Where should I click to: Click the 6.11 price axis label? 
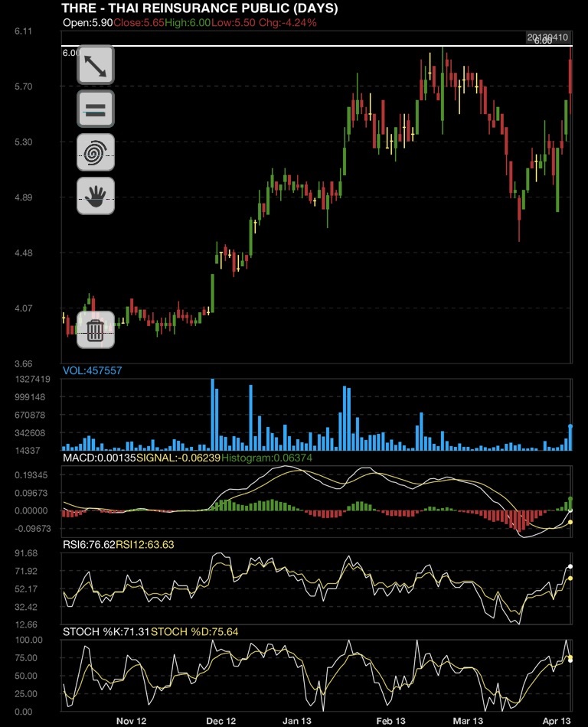click(x=23, y=31)
